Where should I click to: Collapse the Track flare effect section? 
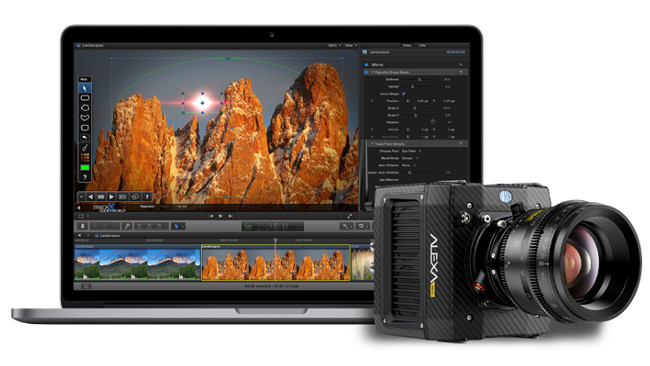[372, 143]
